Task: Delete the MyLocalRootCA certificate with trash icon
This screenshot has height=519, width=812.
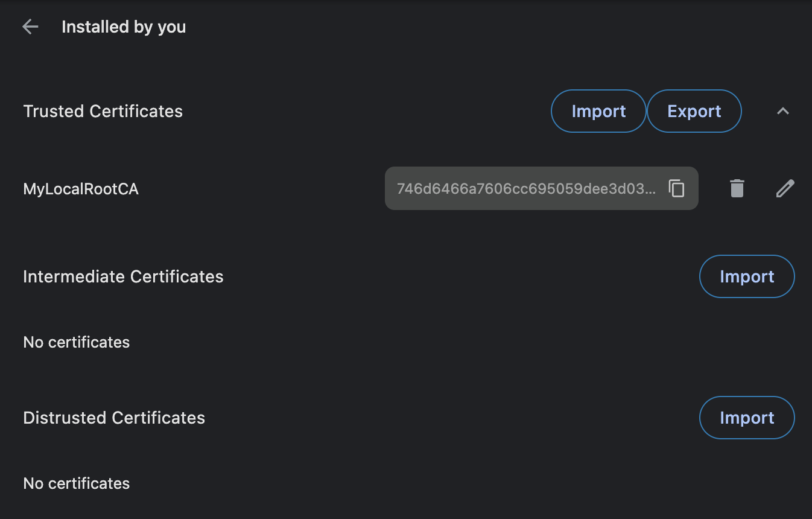Action: 737,188
